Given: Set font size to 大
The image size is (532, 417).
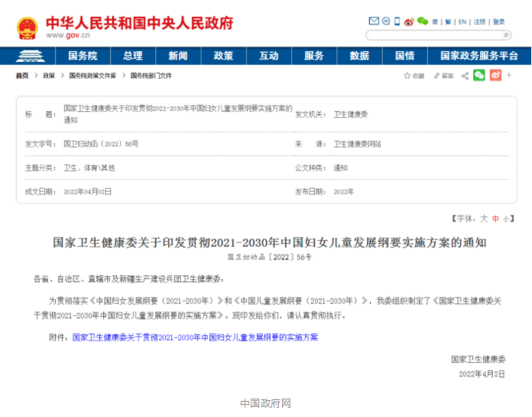Looking at the screenshot, I should coord(484,219).
